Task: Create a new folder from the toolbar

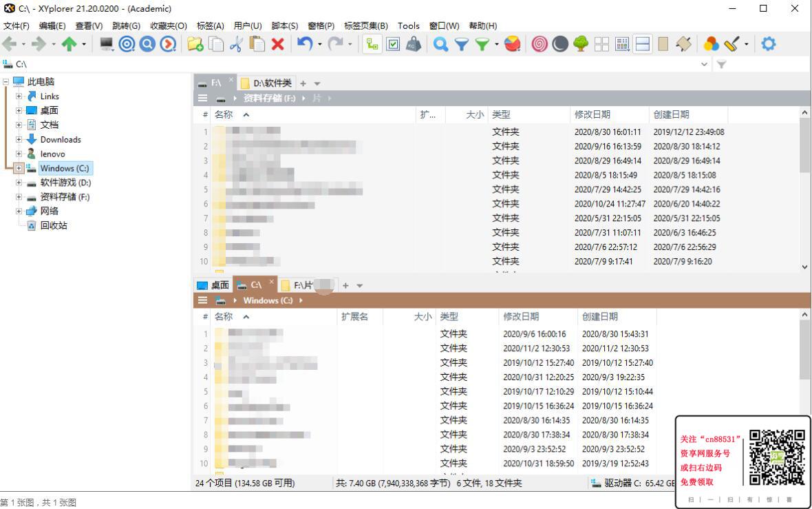Action: coord(195,44)
